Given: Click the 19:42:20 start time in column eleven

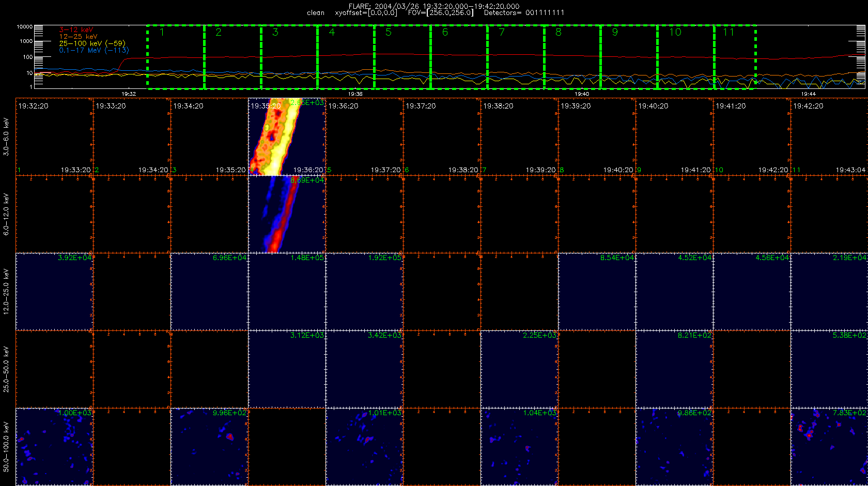Looking at the screenshot, I should (809, 106).
